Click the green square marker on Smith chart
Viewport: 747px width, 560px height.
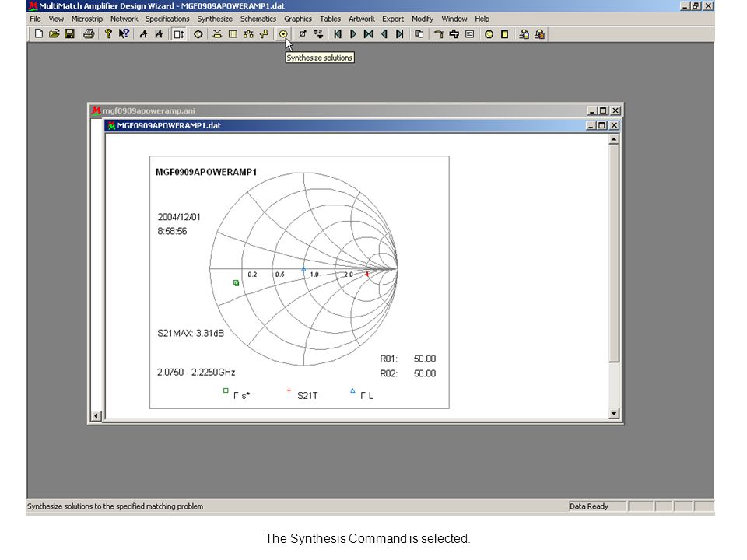coord(237,283)
